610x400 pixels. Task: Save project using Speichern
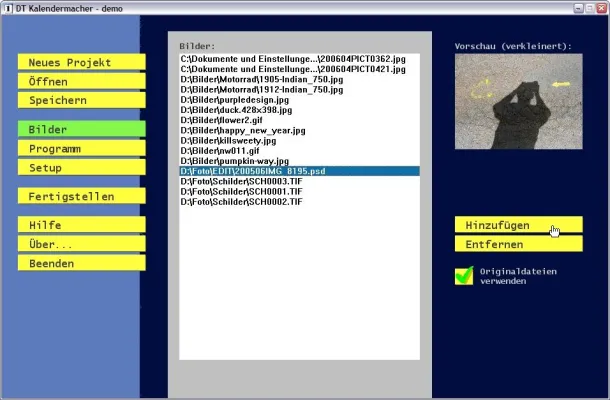tap(81, 100)
